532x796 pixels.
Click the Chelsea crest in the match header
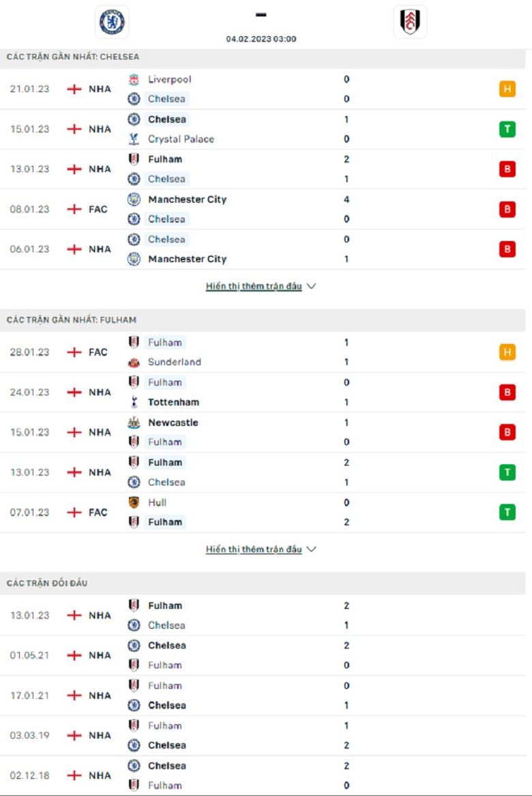click(112, 22)
